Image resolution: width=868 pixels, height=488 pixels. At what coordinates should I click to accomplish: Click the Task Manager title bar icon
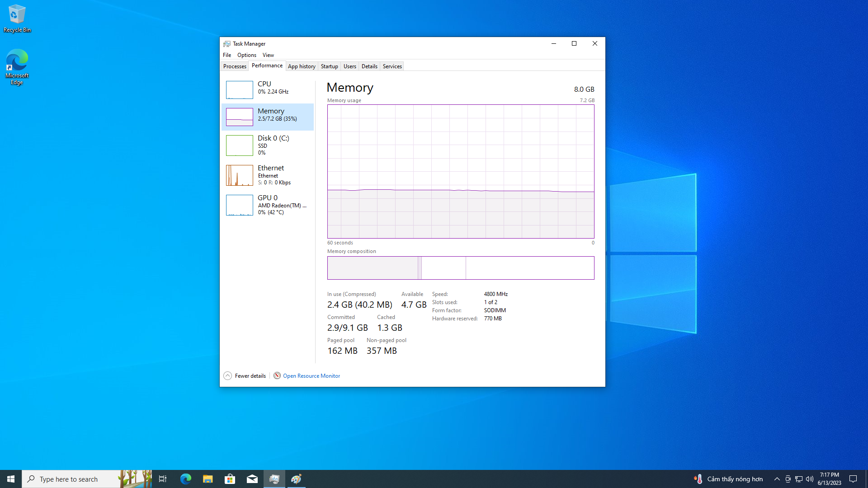228,43
